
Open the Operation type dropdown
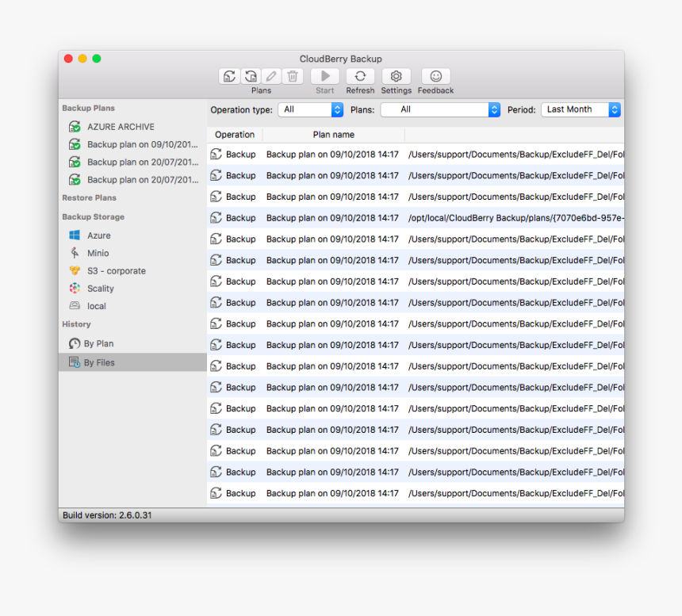click(x=311, y=109)
